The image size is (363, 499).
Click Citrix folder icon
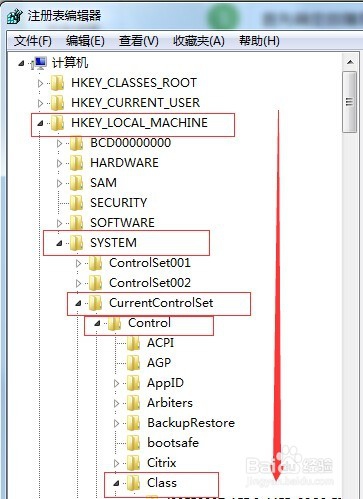coord(134,463)
